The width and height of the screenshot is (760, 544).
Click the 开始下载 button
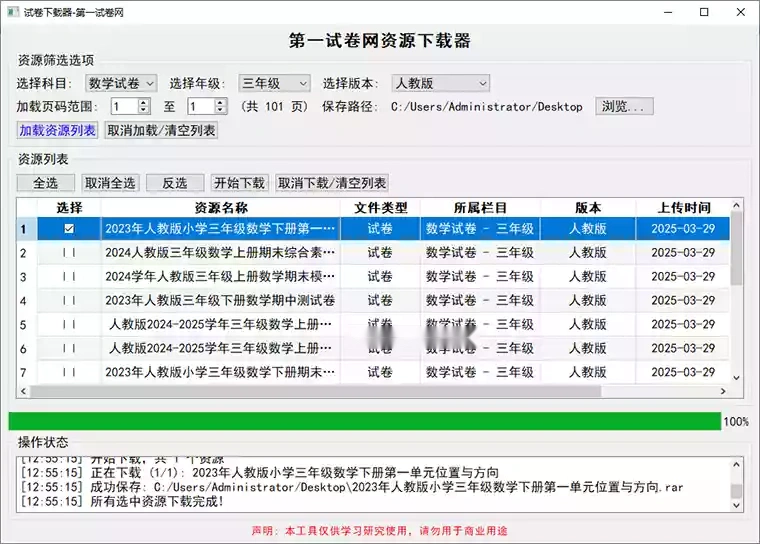click(x=239, y=183)
